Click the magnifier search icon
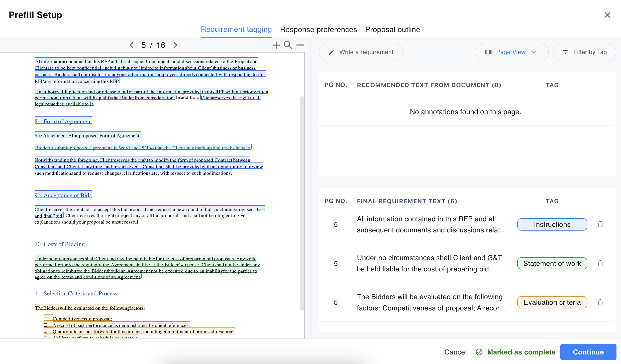621x364 pixels. click(x=288, y=45)
